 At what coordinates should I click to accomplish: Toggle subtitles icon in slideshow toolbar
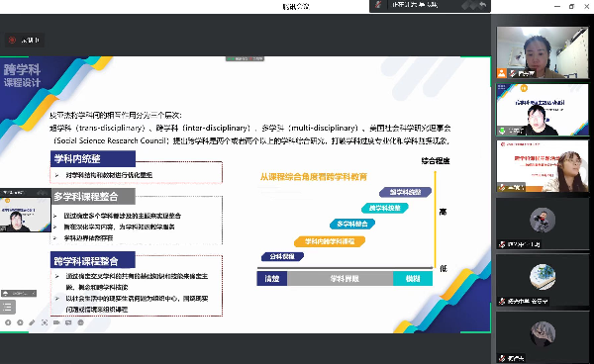[68, 322]
